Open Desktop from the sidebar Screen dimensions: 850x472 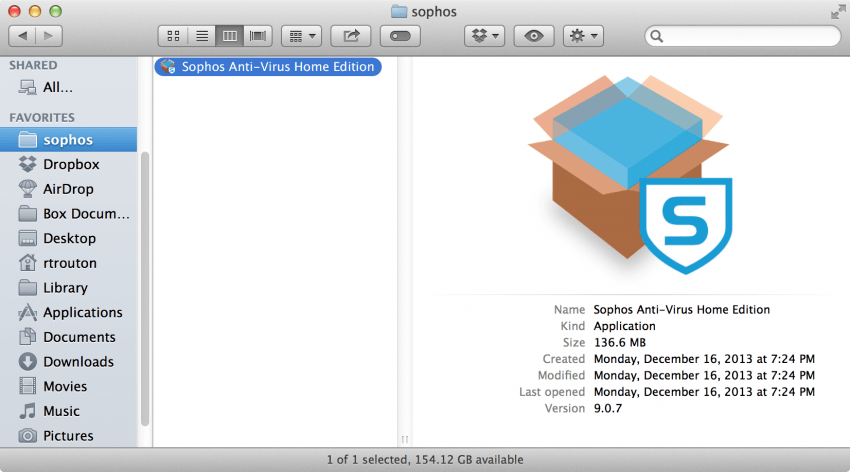click(x=68, y=238)
